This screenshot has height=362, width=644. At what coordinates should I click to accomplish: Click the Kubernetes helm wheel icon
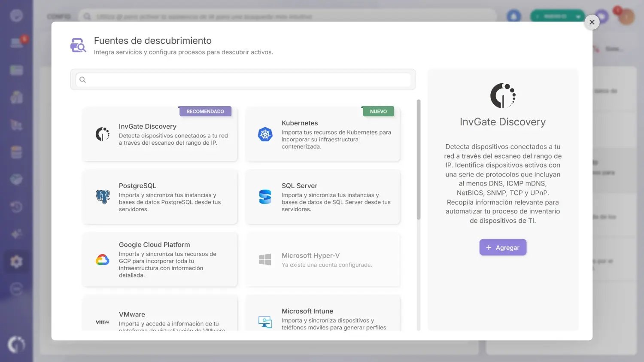(265, 134)
